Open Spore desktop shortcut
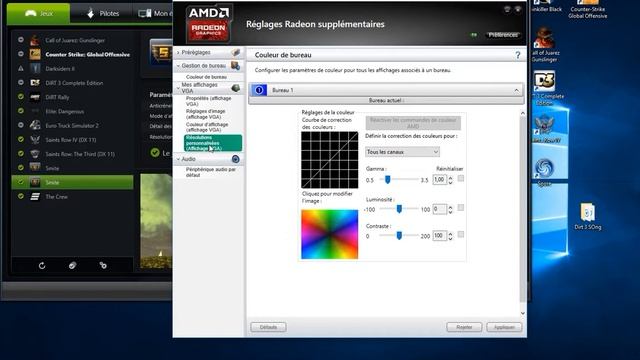Image resolution: width=640 pixels, height=360 pixels. (544, 172)
